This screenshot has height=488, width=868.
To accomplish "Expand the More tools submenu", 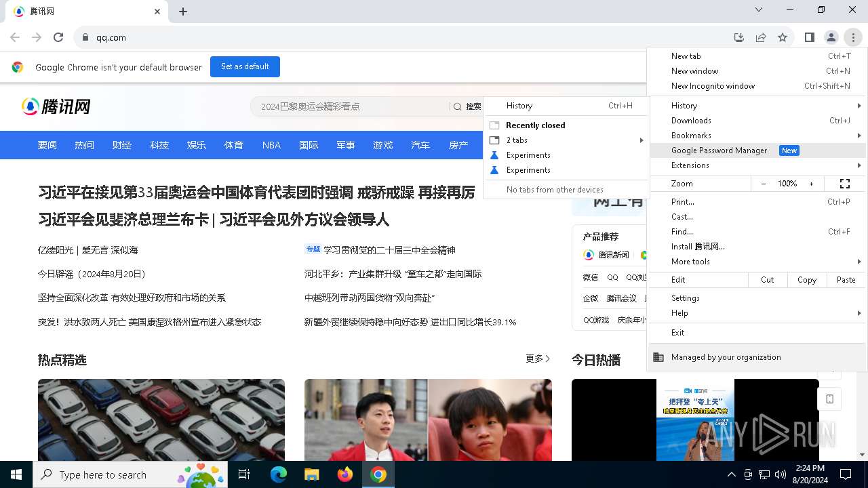I will click(757, 262).
